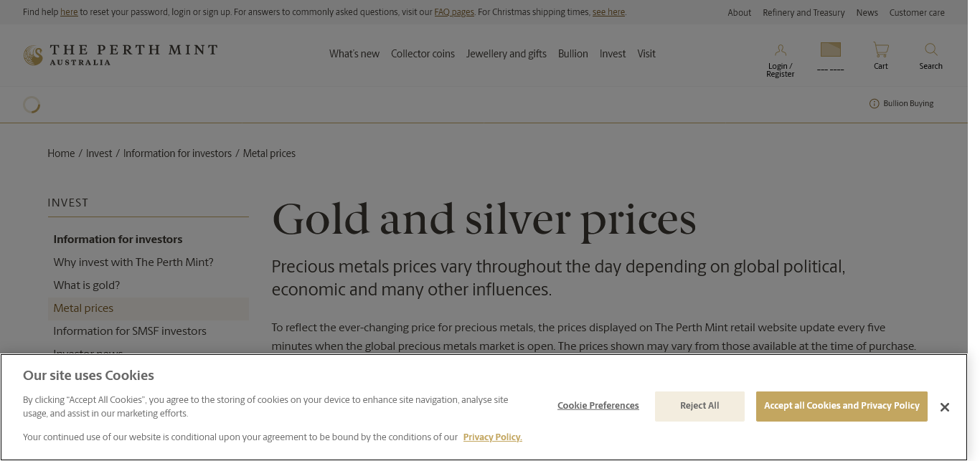The height and width of the screenshot is (461, 980).
Task: Expand the Jewellery and gifts menu
Action: pyautogui.click(x=506, y=54)
